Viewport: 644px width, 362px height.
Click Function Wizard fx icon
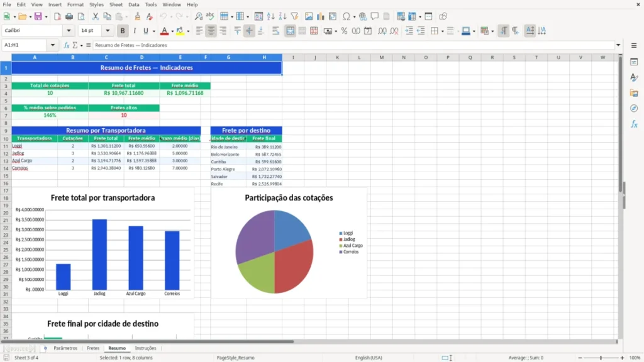pos(67,45)
